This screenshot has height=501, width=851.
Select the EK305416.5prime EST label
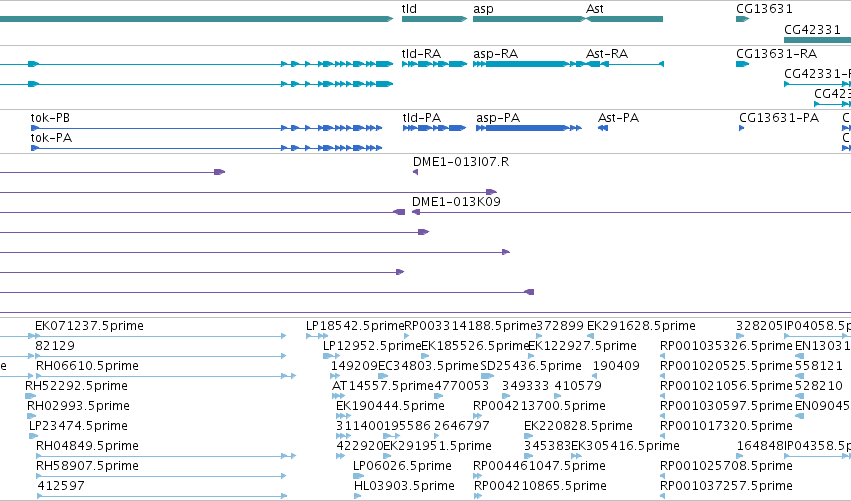[625, 446]
